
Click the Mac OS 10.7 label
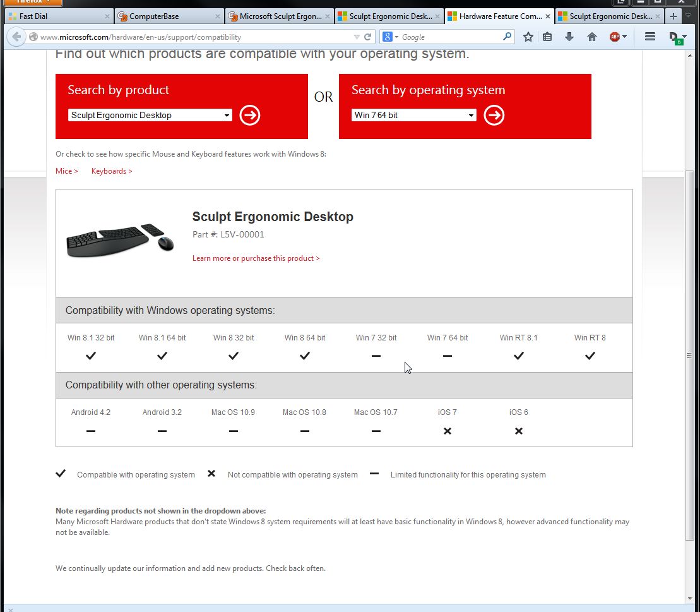(x=376, y=412)
